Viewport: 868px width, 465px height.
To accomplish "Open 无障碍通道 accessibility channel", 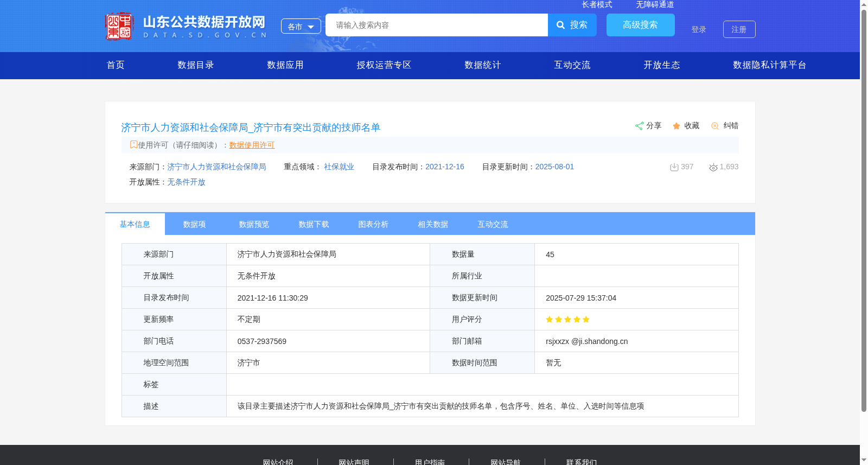I will coord(655,4).
